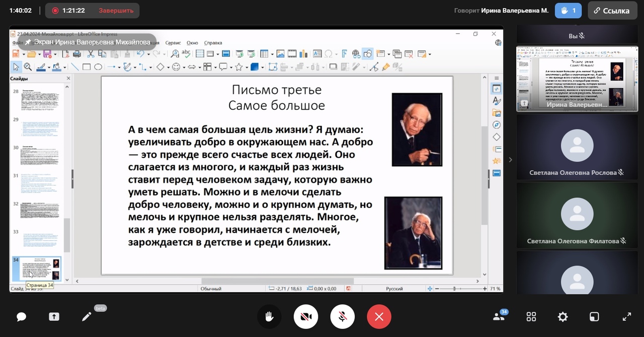
Task: Click the Open folder icon
Action: (31, 54)
